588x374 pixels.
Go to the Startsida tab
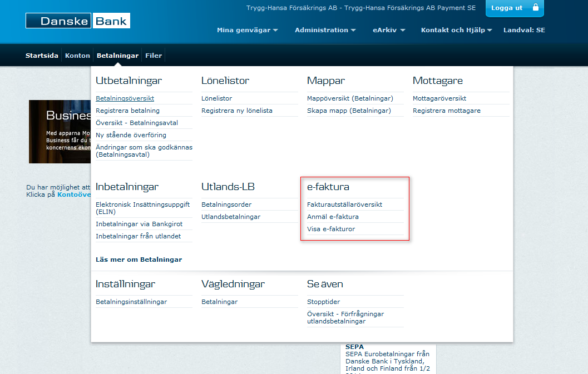point(42,56)
